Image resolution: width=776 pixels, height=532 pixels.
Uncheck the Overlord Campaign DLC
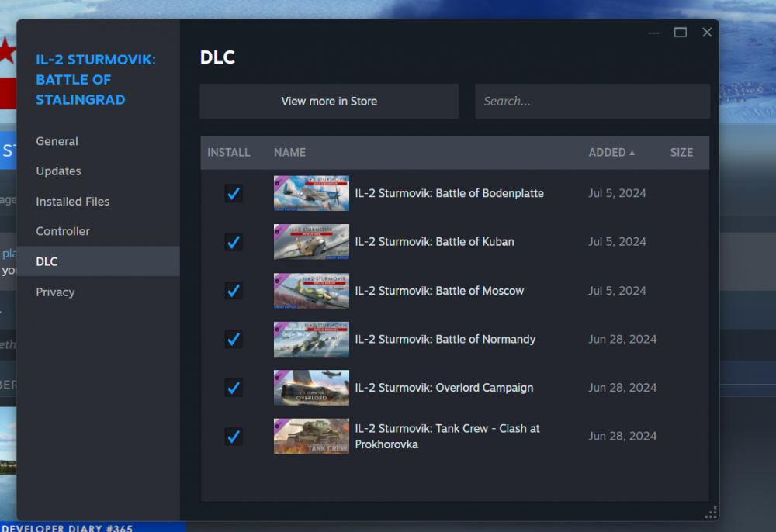[x=234, y=388]
